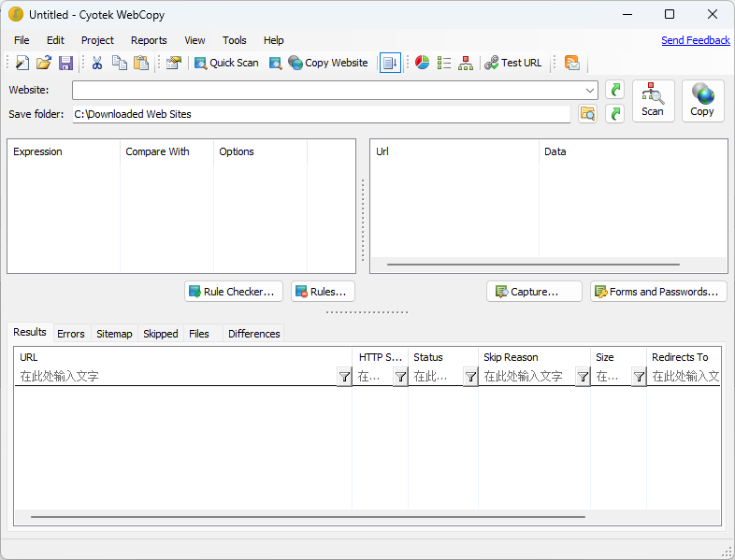Click the Save project floppy icon
Screen dimensions: 735x560
coord(65,63)
